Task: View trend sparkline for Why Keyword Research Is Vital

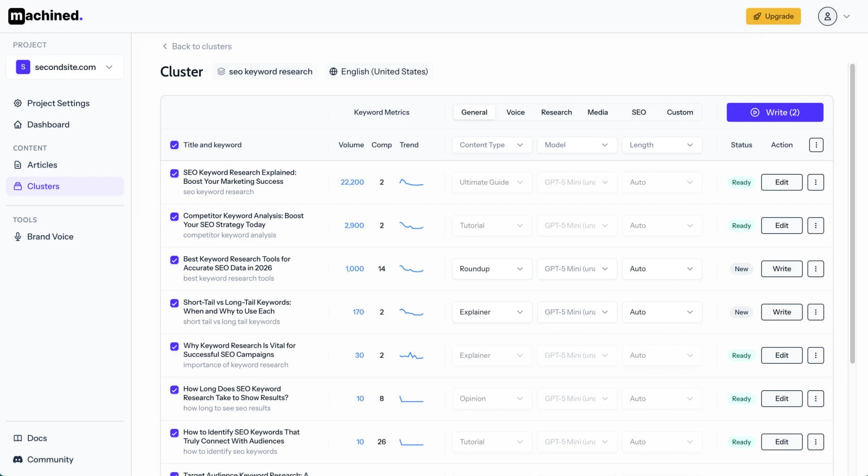Action: click(411, 356)
